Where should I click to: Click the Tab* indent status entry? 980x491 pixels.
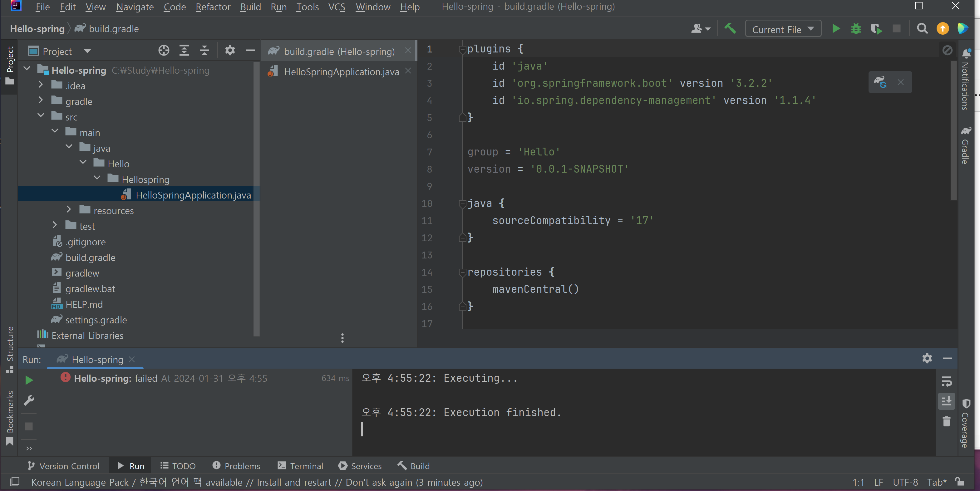[936, 482]
